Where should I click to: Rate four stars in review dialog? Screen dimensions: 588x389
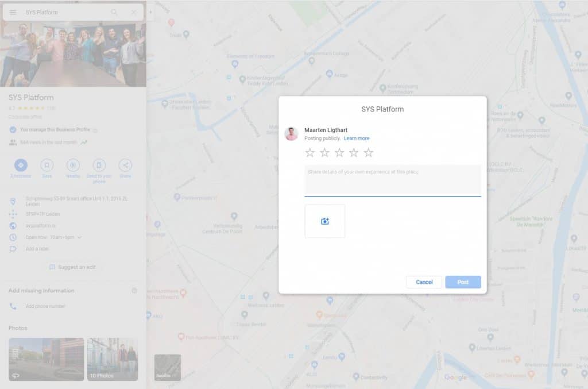pos(354,153)
